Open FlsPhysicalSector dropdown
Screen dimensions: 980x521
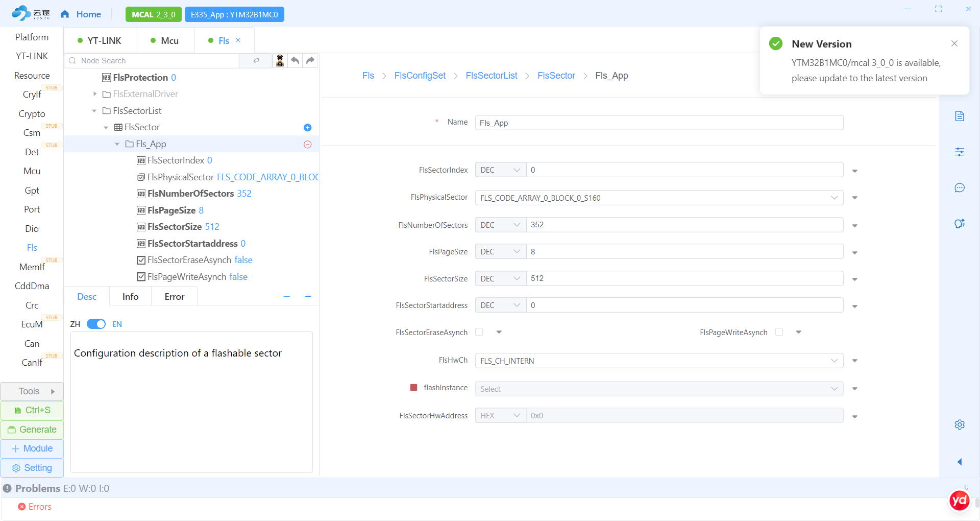coord(659,198)
